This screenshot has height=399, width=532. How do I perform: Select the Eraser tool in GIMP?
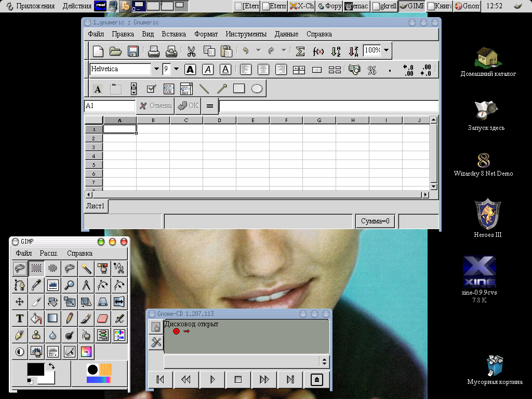tap(102, 318)
